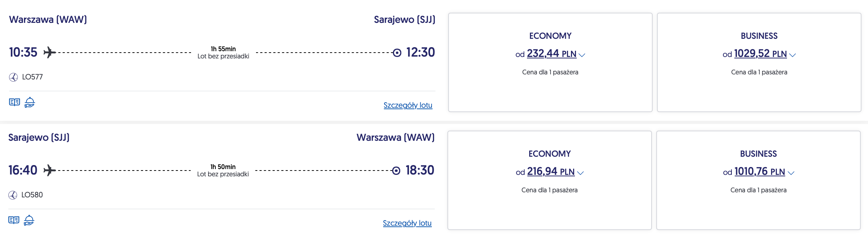
Task: Open Szczegóły lotu for the Warszawa–Sarajewo flight
Action: tap(408, 105)
